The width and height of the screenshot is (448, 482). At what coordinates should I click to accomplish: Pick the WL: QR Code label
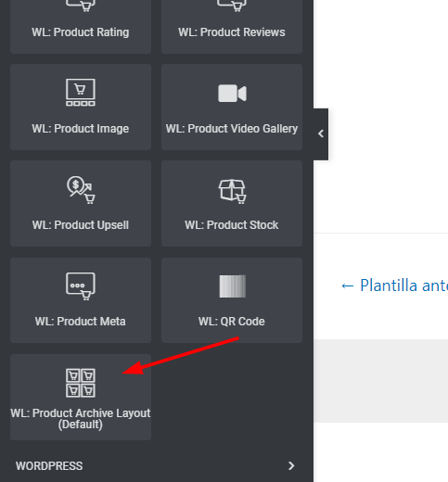[232, 322]
